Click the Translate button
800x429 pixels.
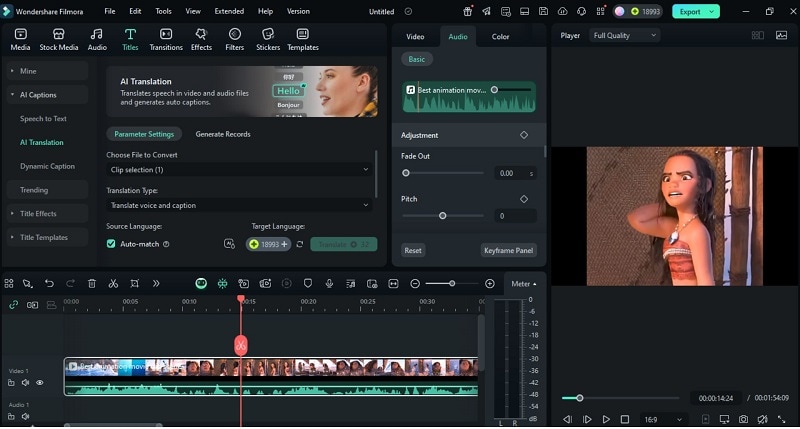coord(344,244)
